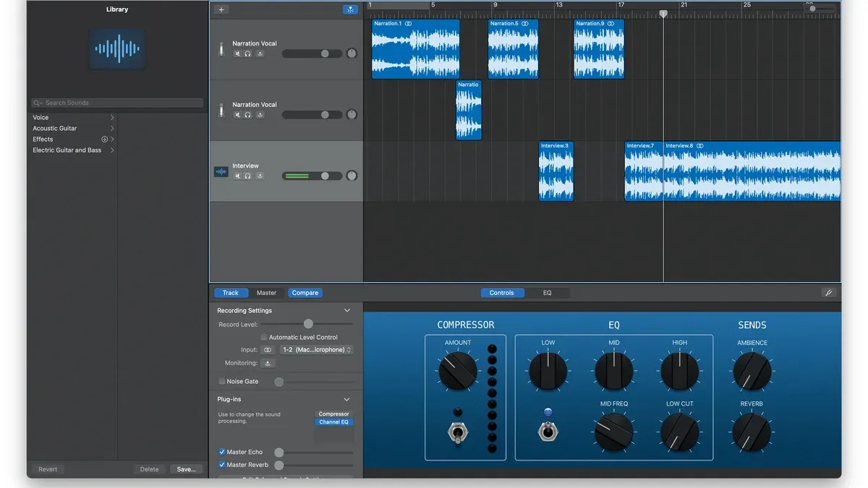Select the Narration.9 audio region
The width and height of the screenshot is (868, 488).
click(x=599, y=49)
